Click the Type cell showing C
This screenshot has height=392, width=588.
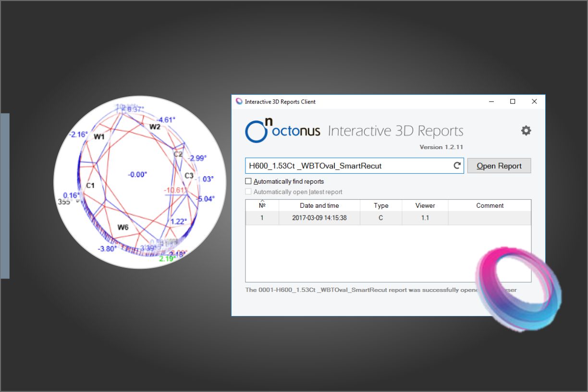coord(381,218)
